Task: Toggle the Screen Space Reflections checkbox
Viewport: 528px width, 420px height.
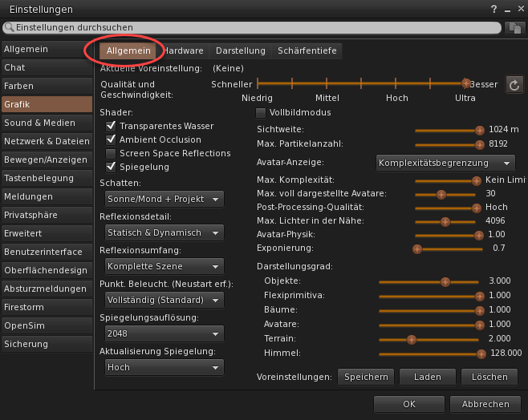Action: click(111, 153)
